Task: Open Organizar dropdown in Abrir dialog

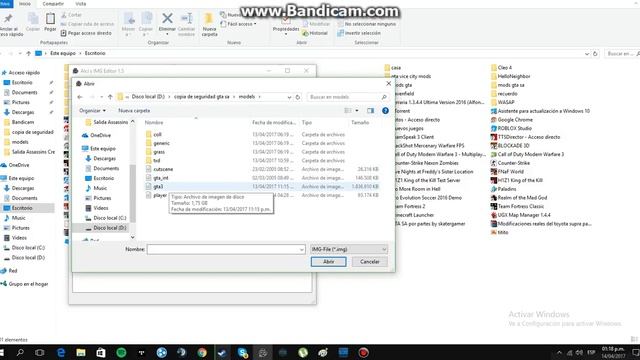Action: point(92,111)
